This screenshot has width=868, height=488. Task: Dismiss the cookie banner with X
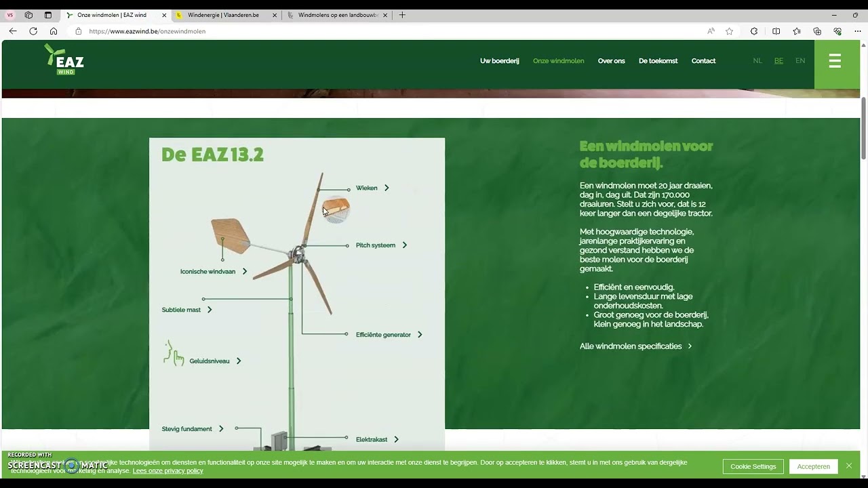[x=848, y=466]
